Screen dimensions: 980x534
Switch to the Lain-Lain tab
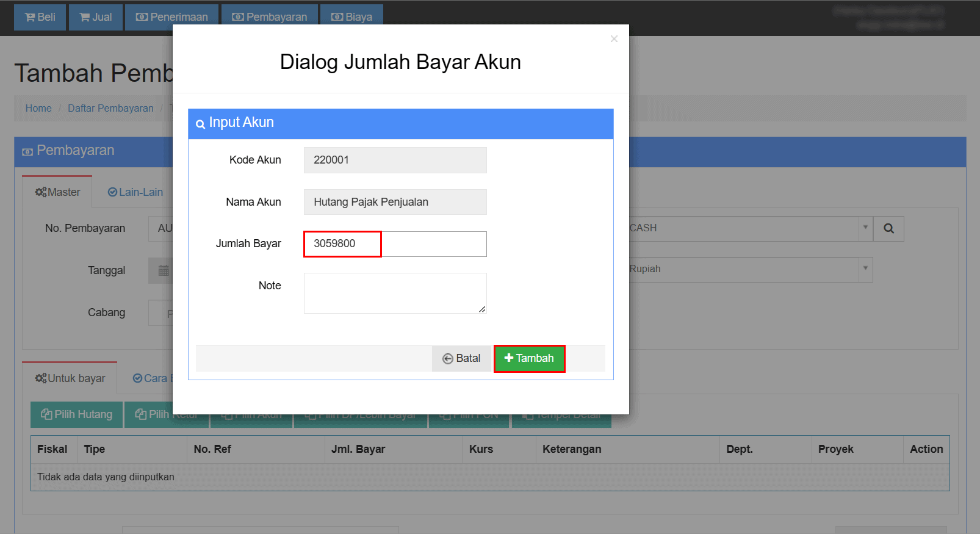coord(135,192)
